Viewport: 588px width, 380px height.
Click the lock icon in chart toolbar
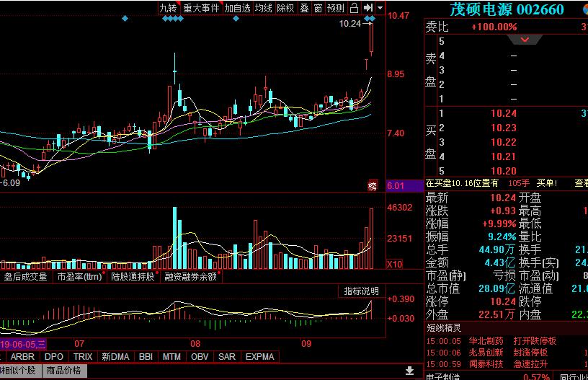(x=353, y=8)
